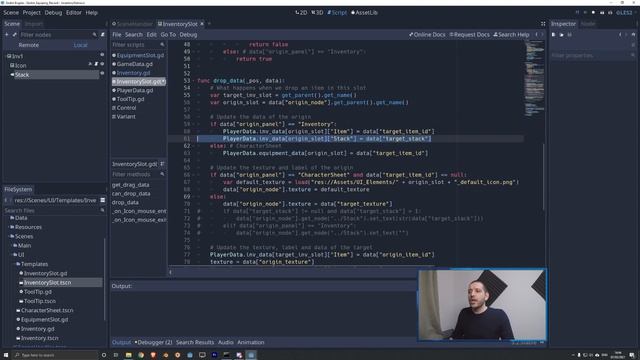The width and height of the screenshot is (640, 360).
Task: Open the Node tab beside Inspector
Action: pyautogui.click(x=588, y=24)
